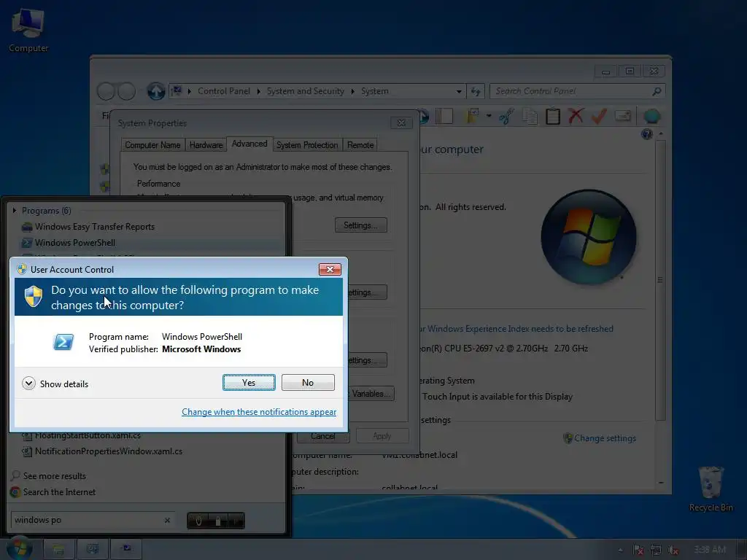Click the magnifier icon in Control Panel search

click(x=657, y=91)
